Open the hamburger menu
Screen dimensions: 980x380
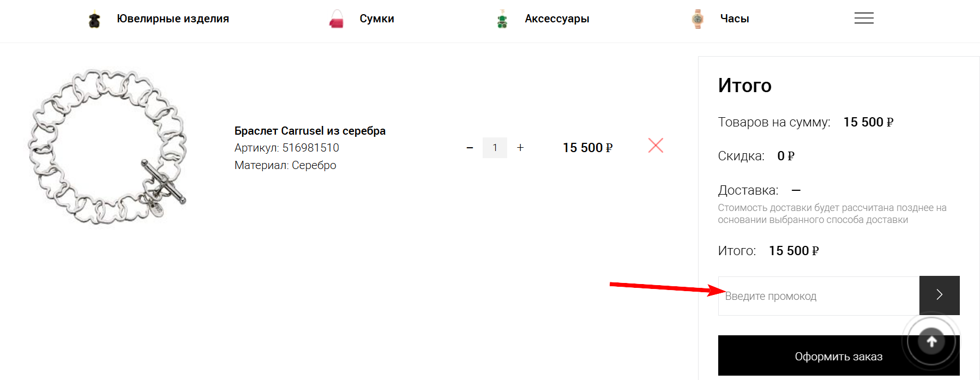863,18
